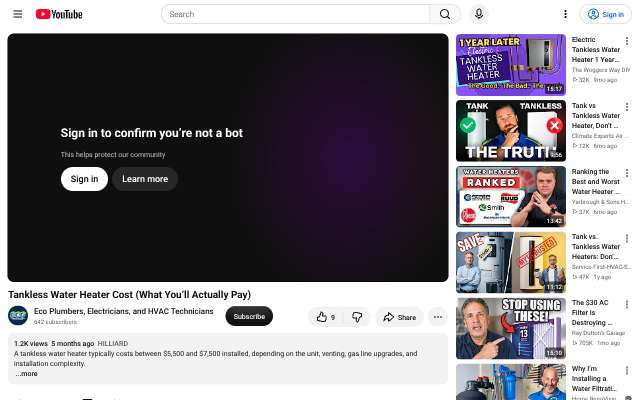The image size is (640, 400).
Task: Focus the Search input field
Action: [x=296, y=14]
